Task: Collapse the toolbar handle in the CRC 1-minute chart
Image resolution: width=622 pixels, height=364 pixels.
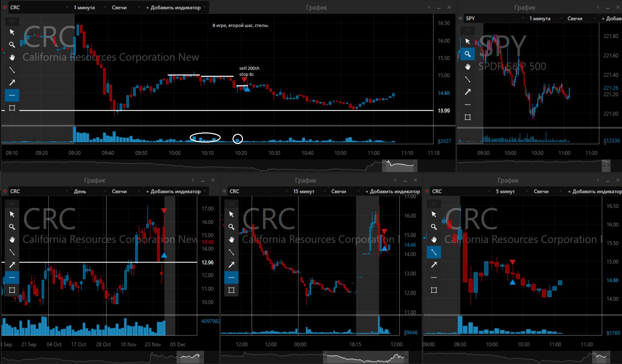Action: 12,21
